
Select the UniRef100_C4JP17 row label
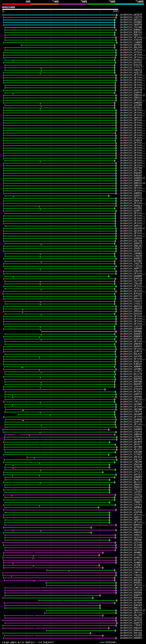[x=131, y=371]
